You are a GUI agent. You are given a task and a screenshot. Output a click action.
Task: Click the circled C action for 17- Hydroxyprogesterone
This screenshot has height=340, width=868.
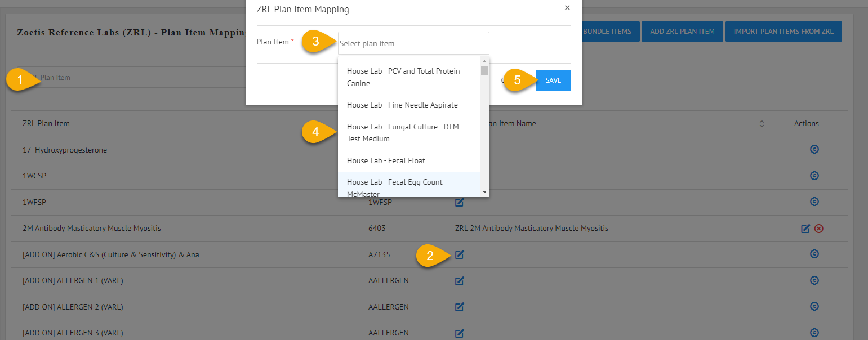pos(814,150)
